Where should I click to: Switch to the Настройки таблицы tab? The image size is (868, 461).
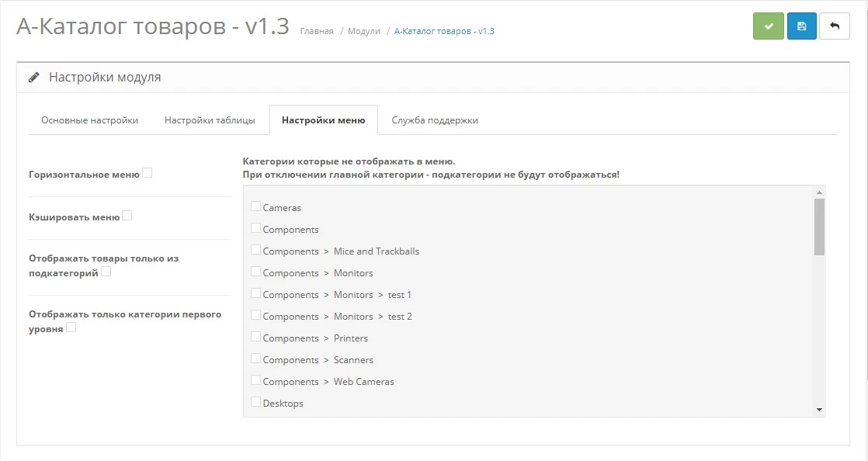click(210, 120)
